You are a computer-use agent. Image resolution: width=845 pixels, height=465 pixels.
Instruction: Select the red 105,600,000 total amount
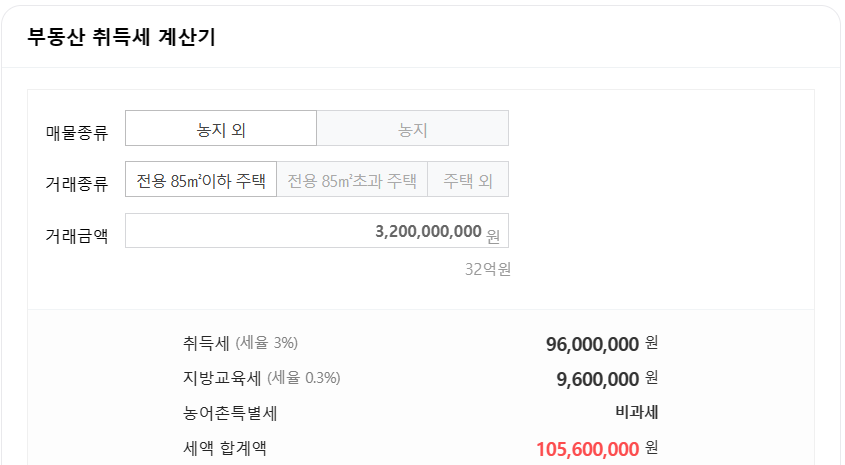[x=587, y=449]
